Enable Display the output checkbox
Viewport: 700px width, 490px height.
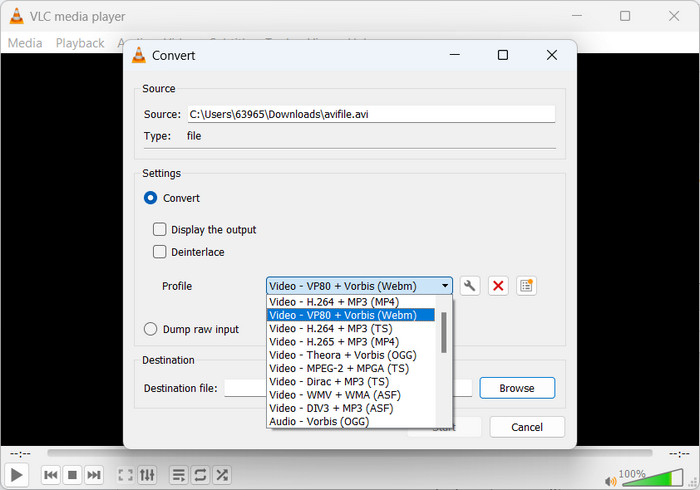click(159, 229)
